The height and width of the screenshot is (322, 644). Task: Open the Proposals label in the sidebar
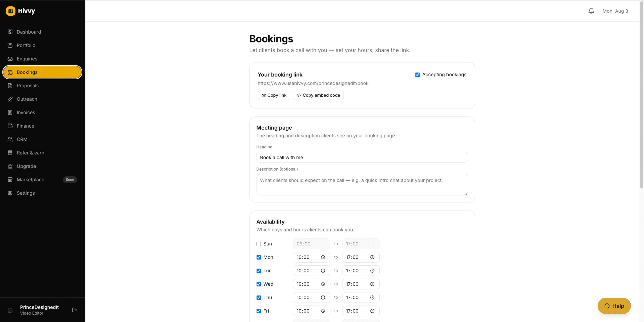[x=28, y=85]
